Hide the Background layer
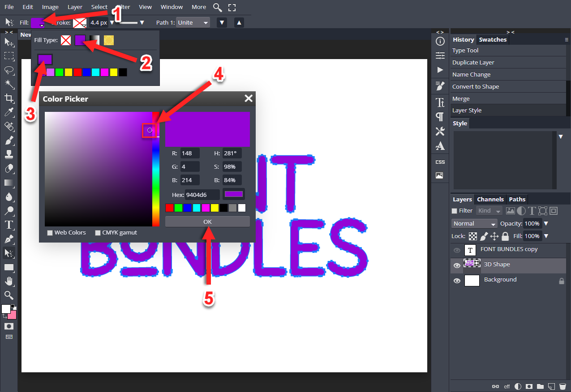 coord(457,281)
